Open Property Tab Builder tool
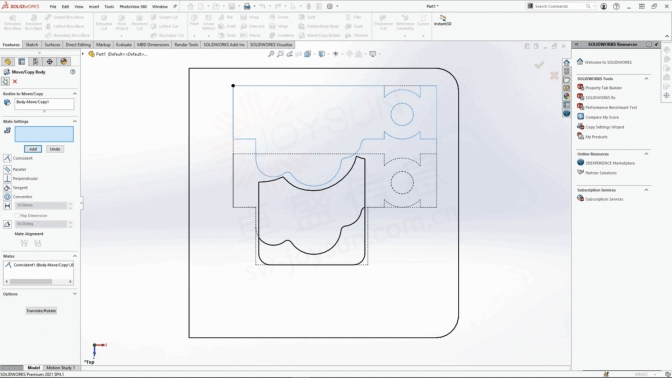 603,88
